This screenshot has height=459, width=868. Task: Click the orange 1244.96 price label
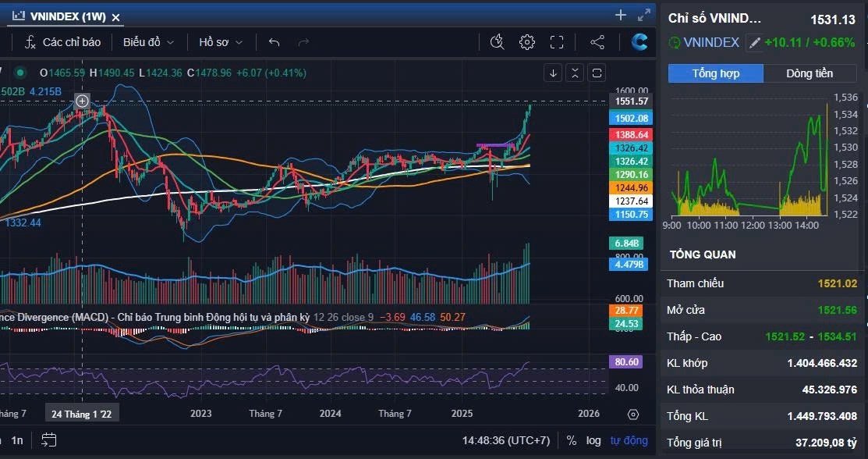[x=630, y=187]
